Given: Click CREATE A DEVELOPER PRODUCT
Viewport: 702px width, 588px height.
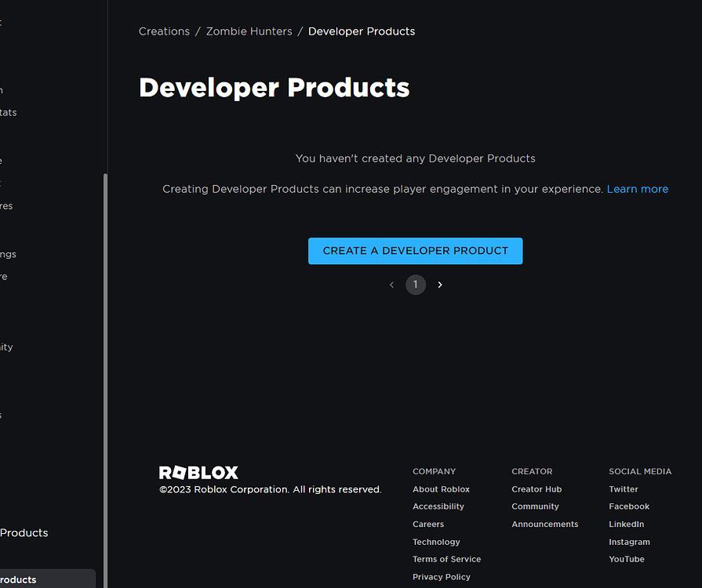Looking at the screenshot, I should pos(415,251).
